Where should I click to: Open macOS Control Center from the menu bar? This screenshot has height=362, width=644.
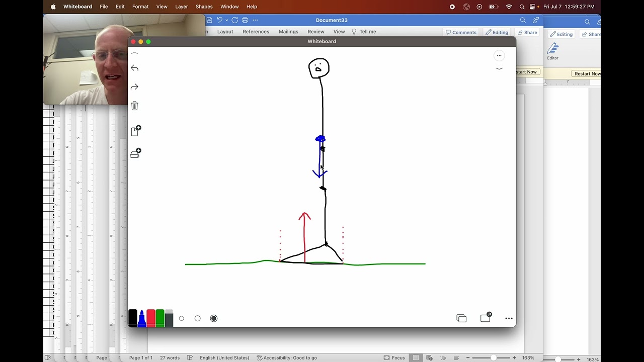coord(533,7)
